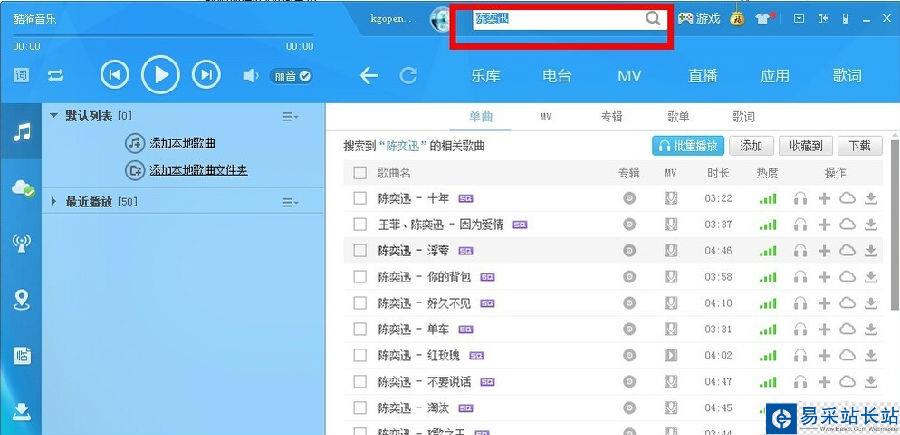Open the applications tab
The width and height of the screenshot is (900, 435).
774,76
